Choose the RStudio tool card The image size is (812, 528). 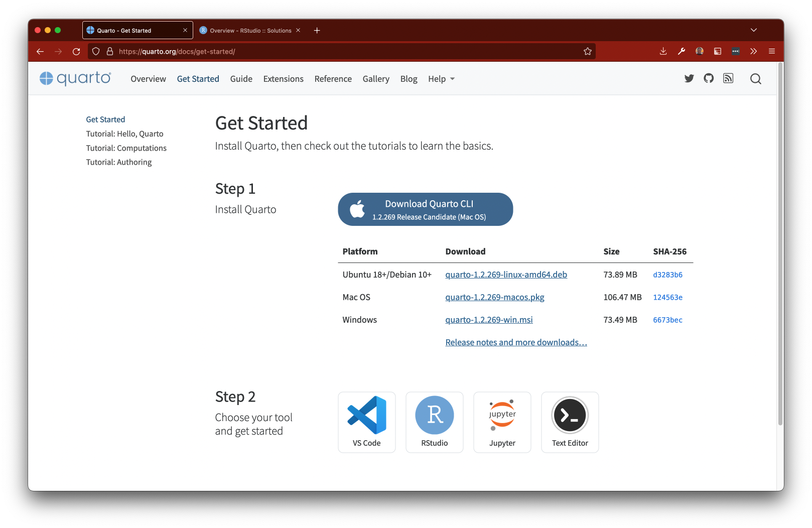434,422
